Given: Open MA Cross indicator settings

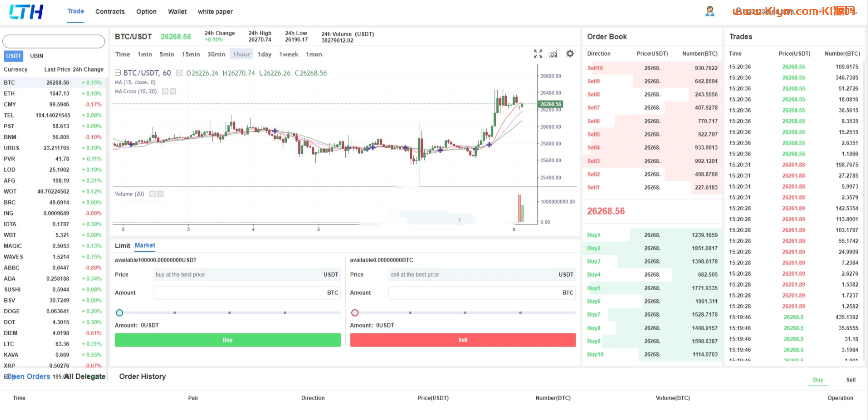Looking at the screenshot, I should [x=165, y=91].
